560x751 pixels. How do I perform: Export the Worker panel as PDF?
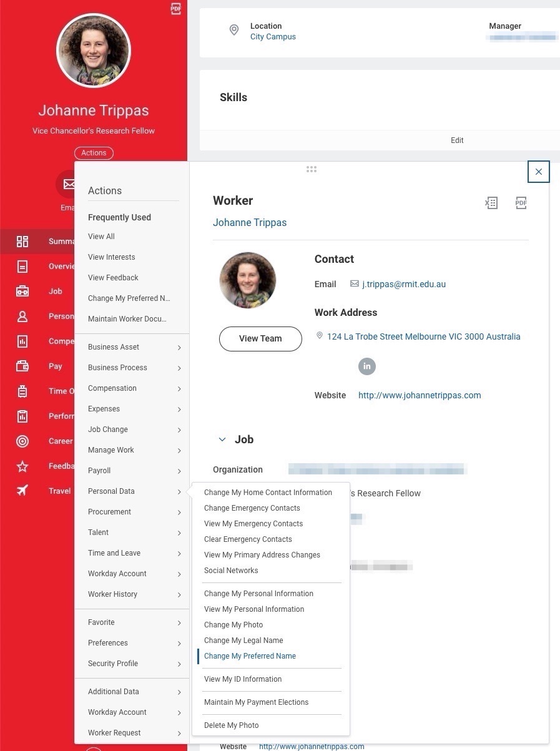coord(521,202)
